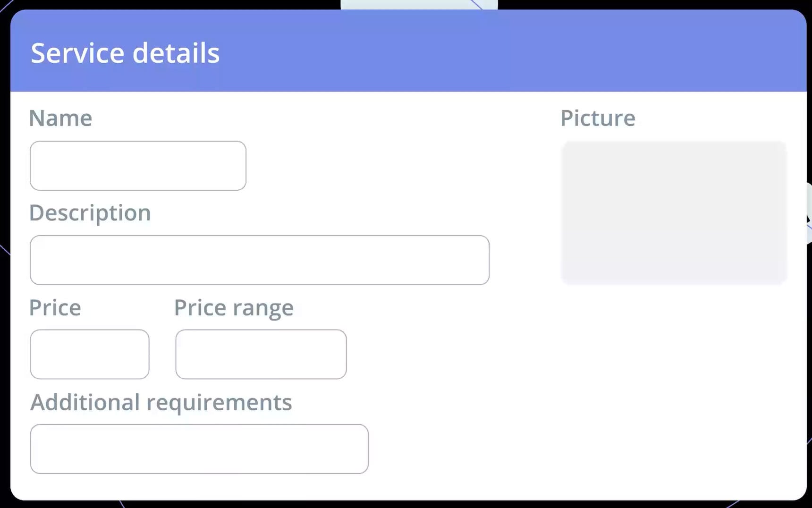Click the "Service details" heading
The image size is (812, 508).
[x=125, y=53]
